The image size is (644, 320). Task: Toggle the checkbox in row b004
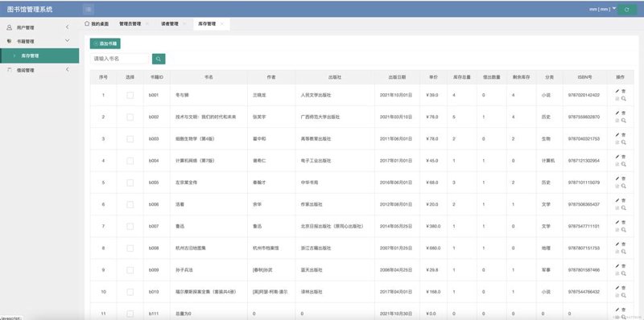point(130,161)
